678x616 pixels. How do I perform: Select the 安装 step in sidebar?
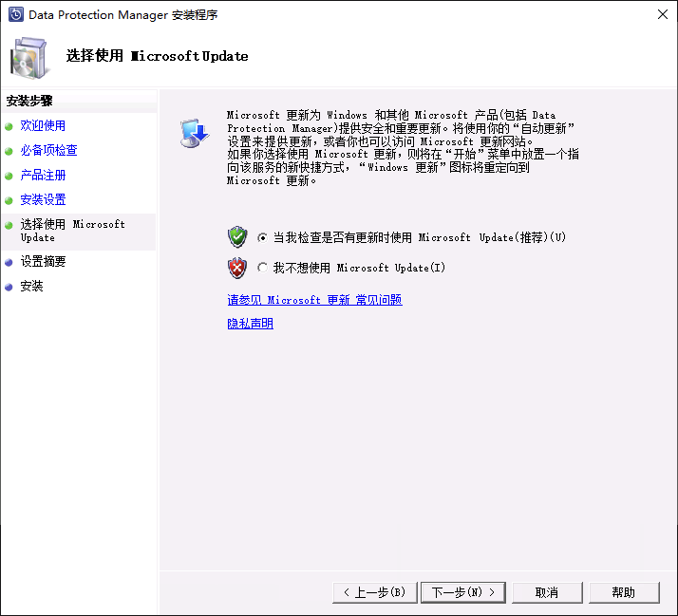point(31,287)
